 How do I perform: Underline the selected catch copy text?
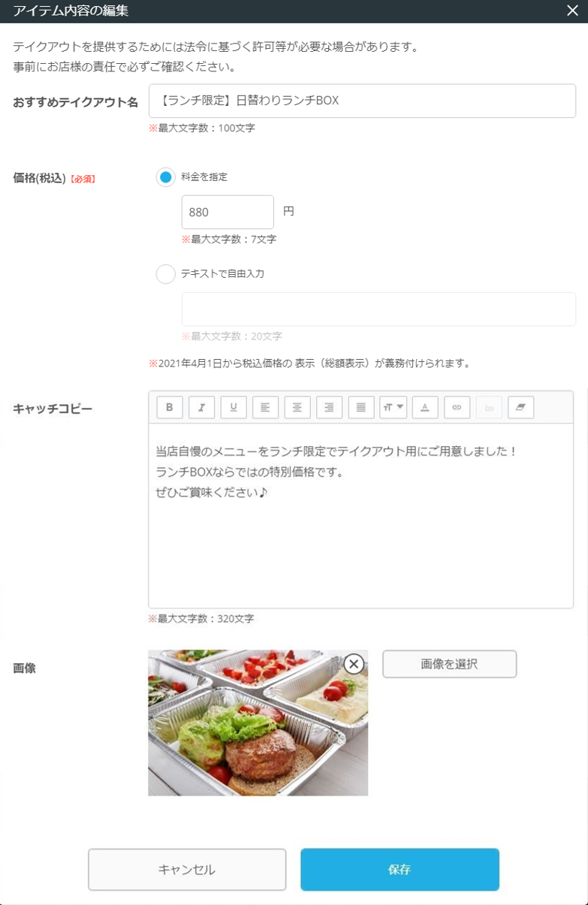pos(234,407)
